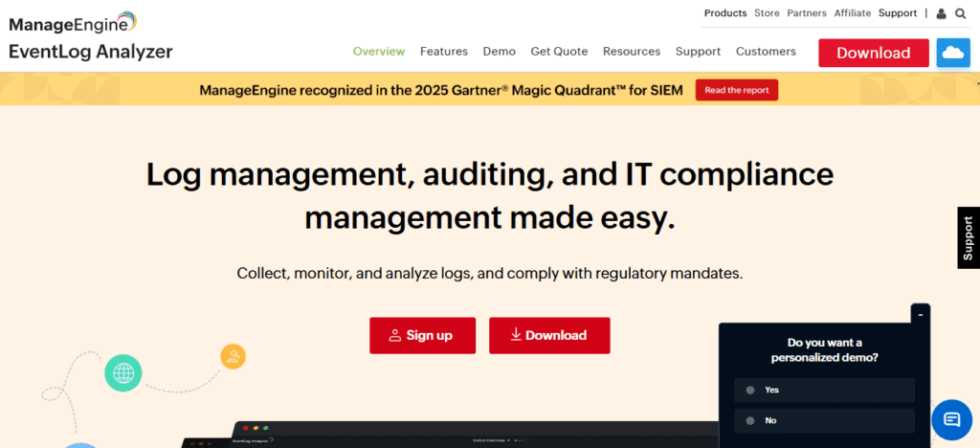Screen dimensions: 980x448
Task: Open the search magnifier icon
Action: [x=961, y=13]
